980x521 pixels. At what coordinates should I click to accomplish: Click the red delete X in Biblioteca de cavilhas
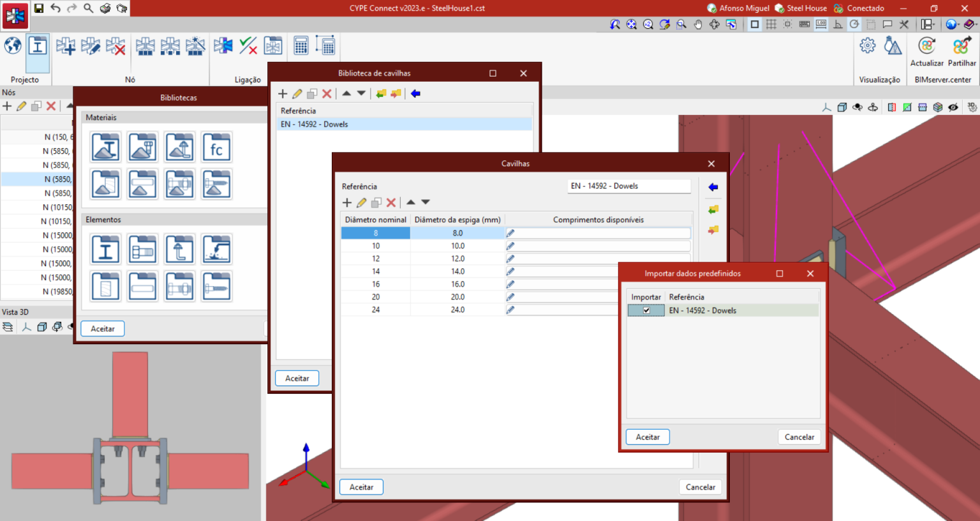pos(327,94)
